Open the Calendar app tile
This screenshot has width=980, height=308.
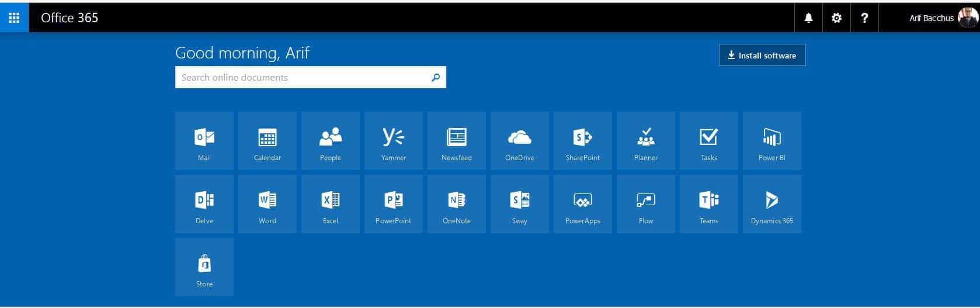[x=267, y=141]
